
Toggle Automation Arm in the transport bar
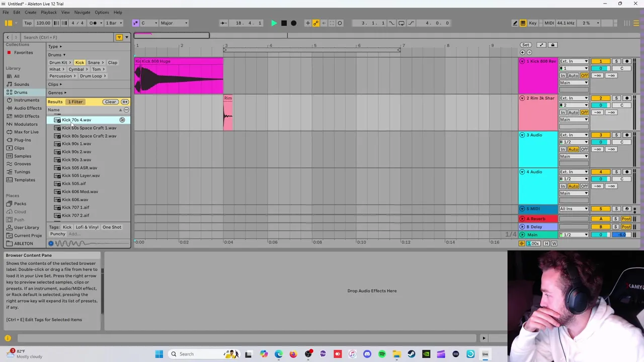point(316,23)
